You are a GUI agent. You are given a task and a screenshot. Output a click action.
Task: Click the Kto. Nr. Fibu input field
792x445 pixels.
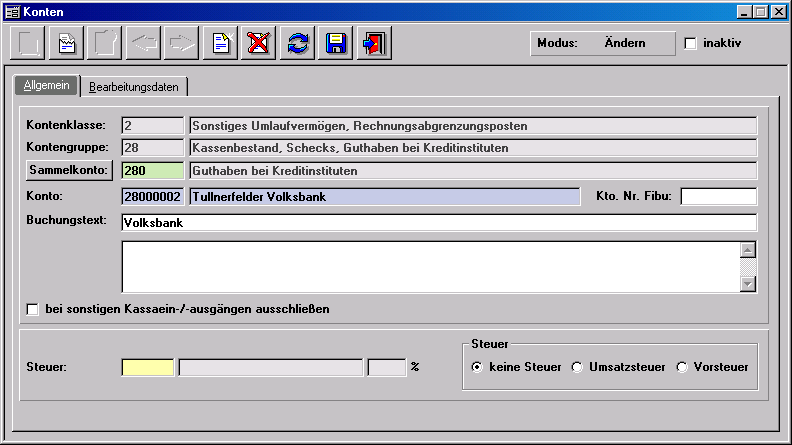[x=718, y=196]
